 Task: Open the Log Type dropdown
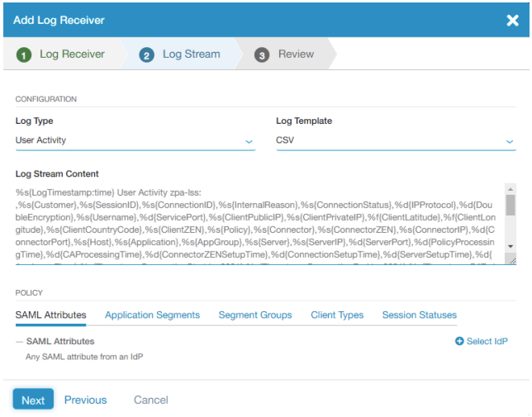pyautogui.click(x=135, y=141)
